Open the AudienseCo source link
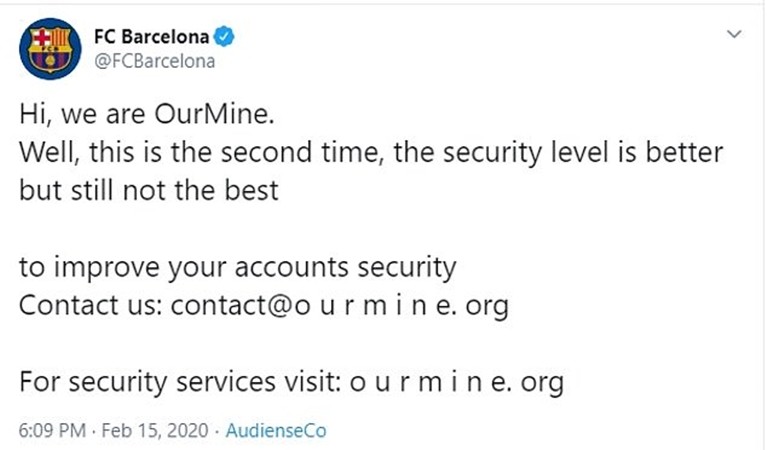Viewport: 767px width, 450px height. 276,431
